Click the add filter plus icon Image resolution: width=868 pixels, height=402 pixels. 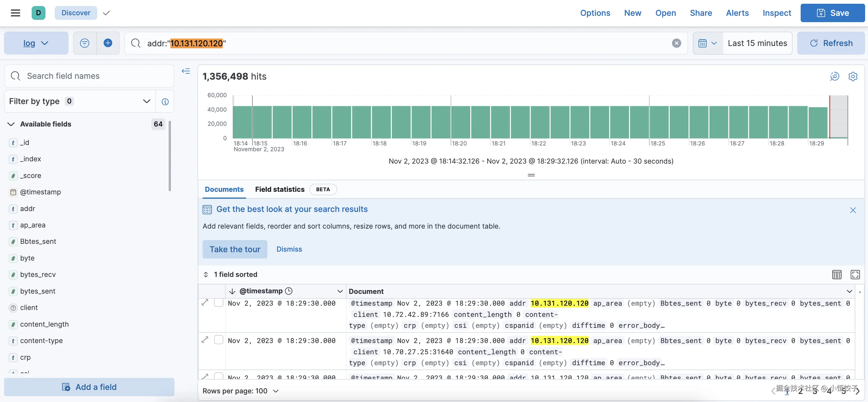[x=108, y=43]
